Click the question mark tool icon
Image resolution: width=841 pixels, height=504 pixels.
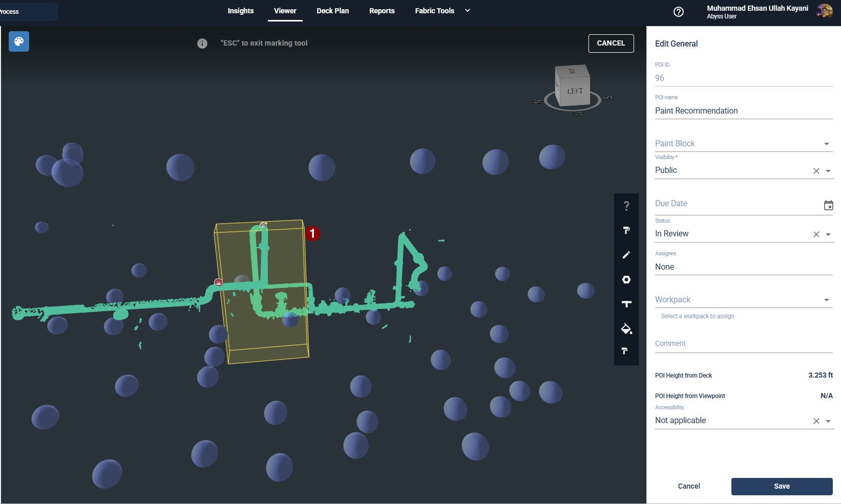coord(626,206)
